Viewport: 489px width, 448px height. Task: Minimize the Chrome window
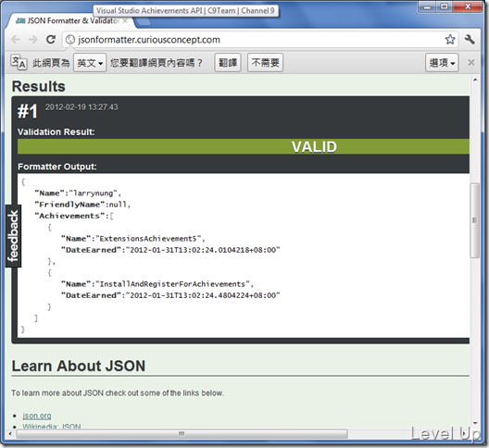coord(428,6)
